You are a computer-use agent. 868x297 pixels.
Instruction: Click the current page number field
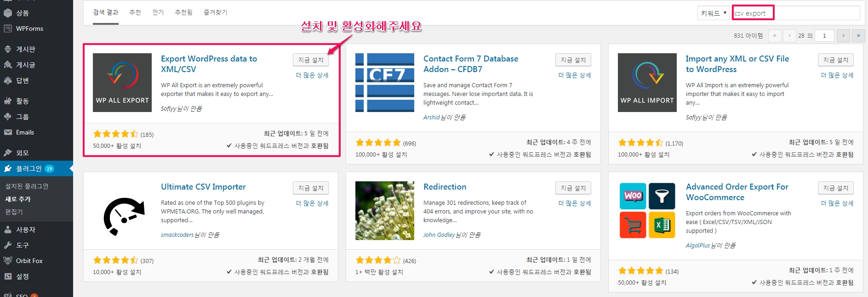click(x=824, y=35)
